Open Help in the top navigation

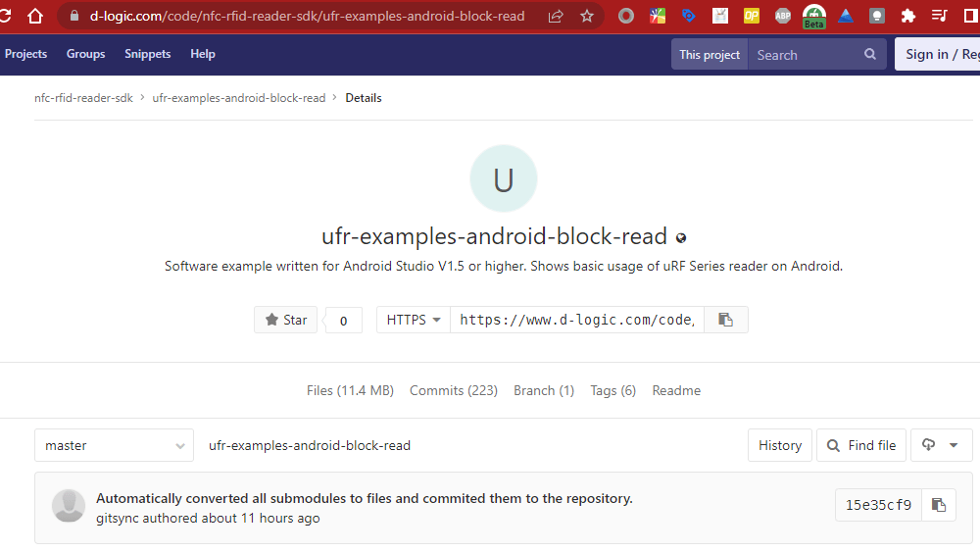tap(203, 54)
